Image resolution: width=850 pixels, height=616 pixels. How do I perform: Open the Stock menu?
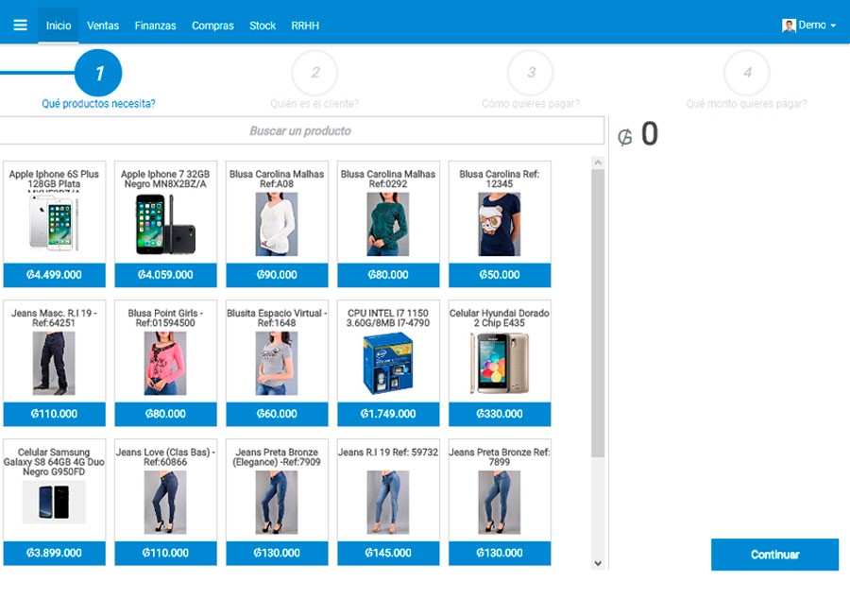[x=263, y=26]
